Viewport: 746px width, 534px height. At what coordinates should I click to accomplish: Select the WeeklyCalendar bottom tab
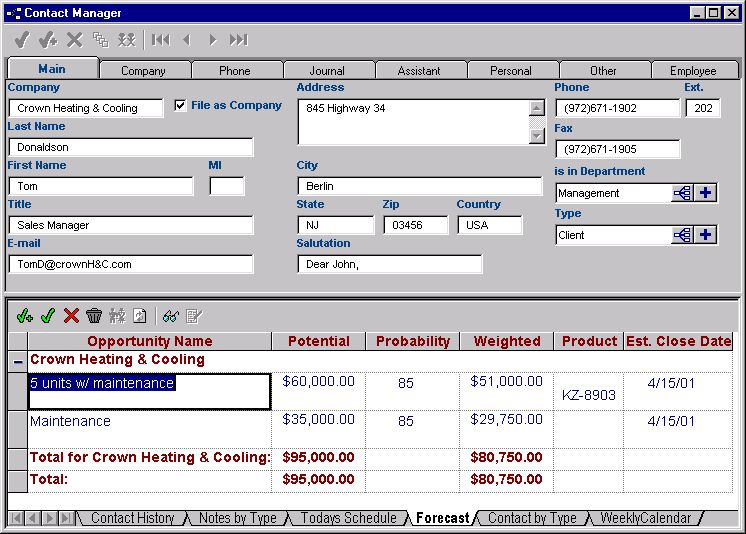coord(645,518)
